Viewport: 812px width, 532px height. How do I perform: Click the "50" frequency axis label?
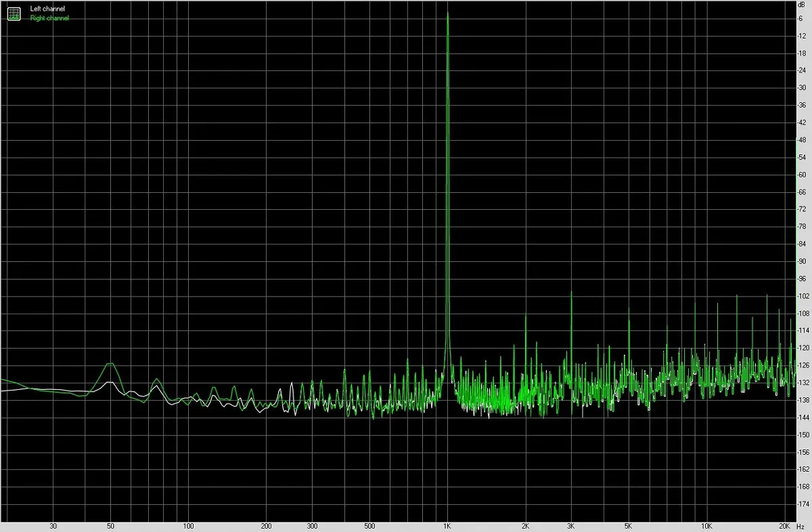tap(110, 526)
